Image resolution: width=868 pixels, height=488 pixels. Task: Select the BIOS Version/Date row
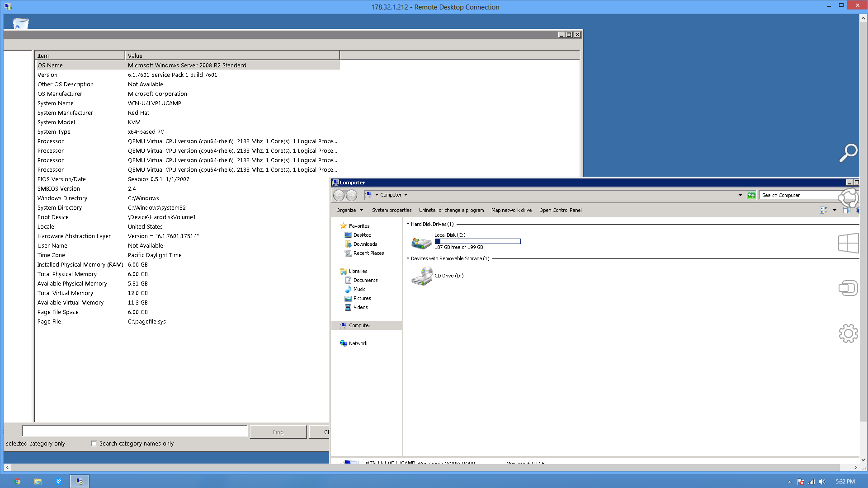tap(188, 179)
